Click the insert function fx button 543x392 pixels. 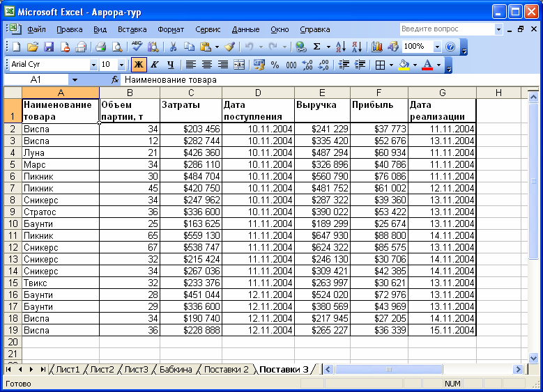pyautogui.click(x=114, y=80)
